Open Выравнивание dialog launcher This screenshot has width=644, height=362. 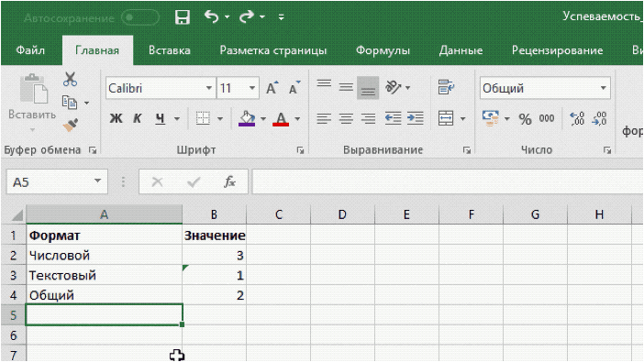click(x=467, y=150)
